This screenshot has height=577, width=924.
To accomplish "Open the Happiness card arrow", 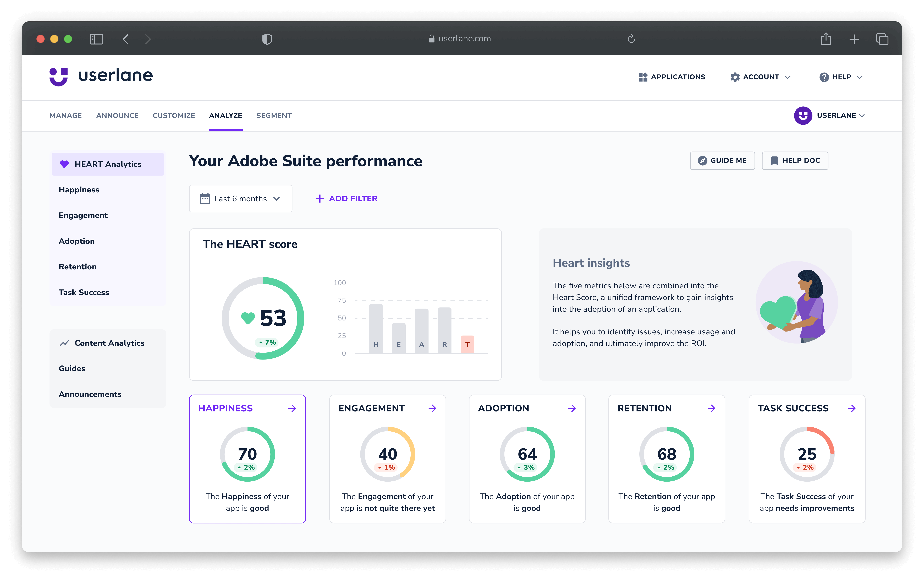I will click(292, 408).
